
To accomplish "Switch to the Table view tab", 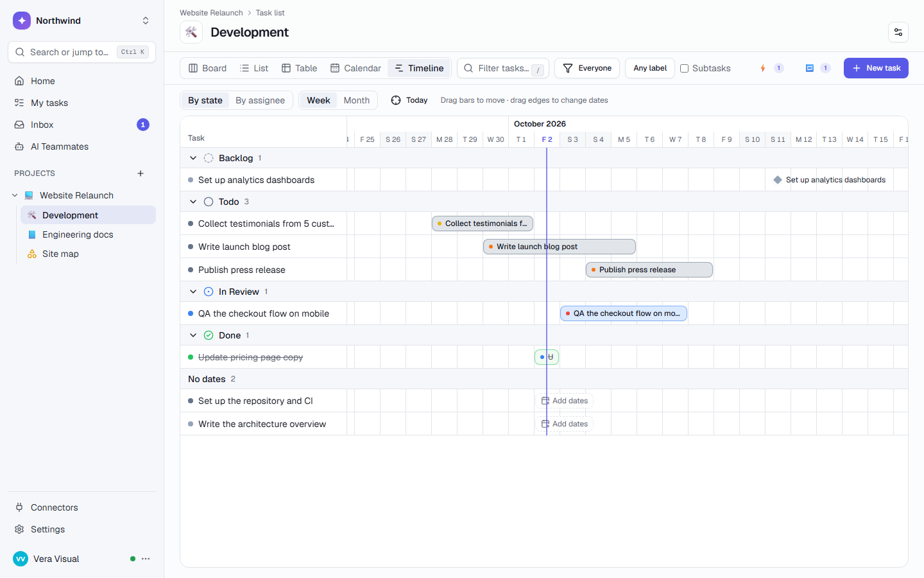I will coord(299,68).
